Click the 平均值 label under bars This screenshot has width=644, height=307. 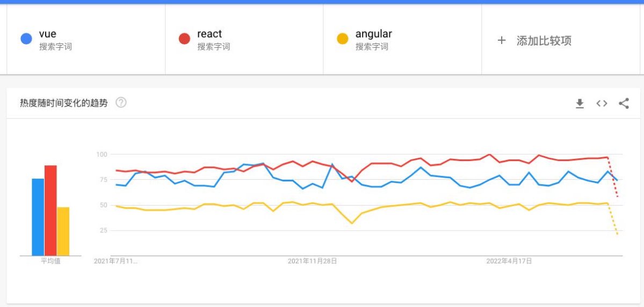[x=50, y=261]
